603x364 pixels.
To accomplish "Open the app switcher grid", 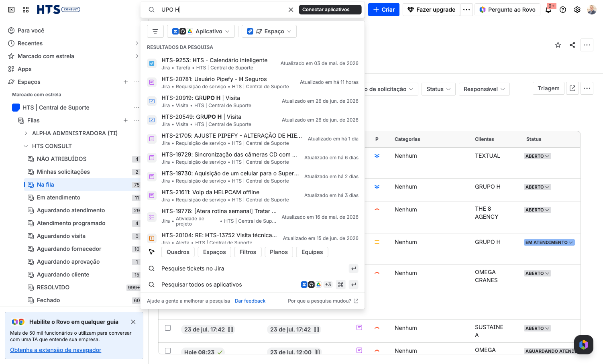I will tap(26, 10).
